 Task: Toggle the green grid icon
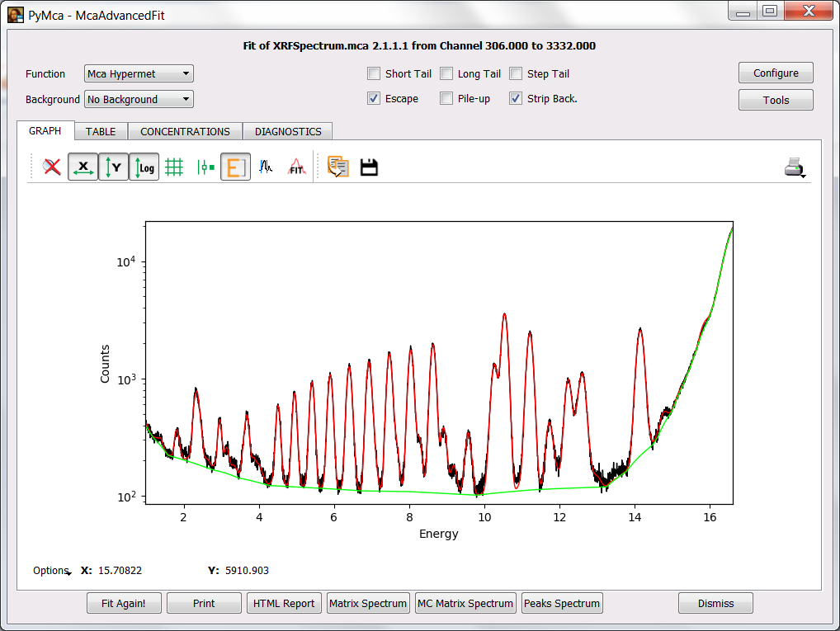coord(174,167)
